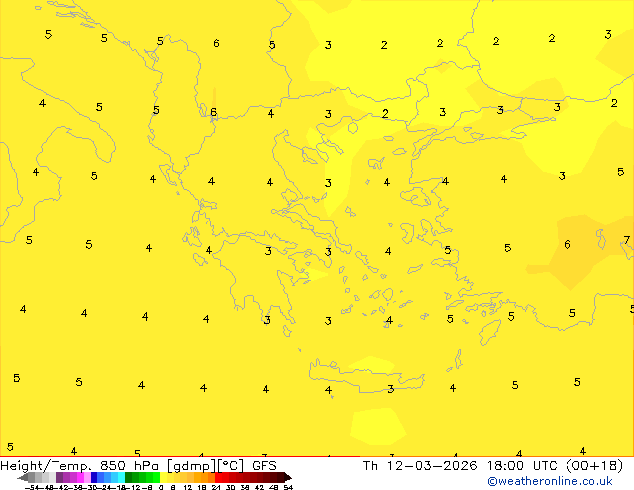Click the magenta swatch in the temperature legend

[x=80, y=477]
